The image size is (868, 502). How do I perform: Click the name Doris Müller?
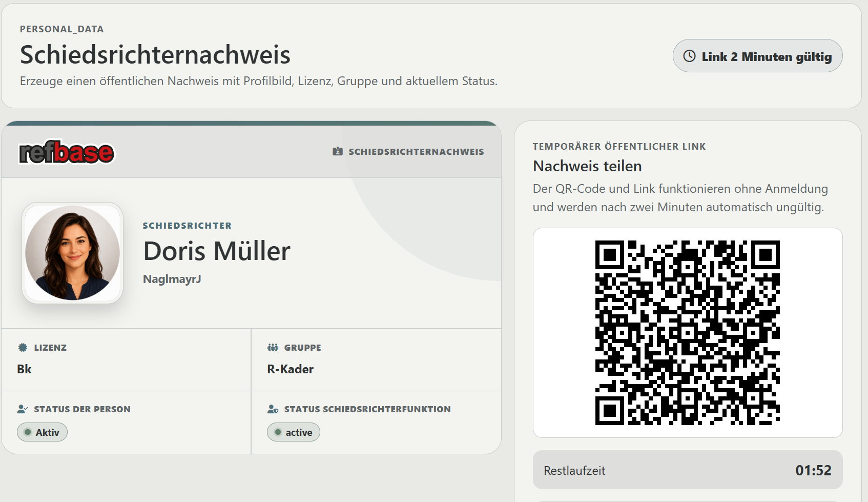click(217, 251)
